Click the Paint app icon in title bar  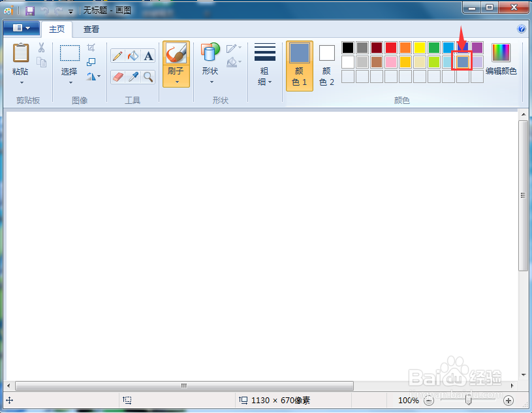pyautogui.click(x=8, y=11)
